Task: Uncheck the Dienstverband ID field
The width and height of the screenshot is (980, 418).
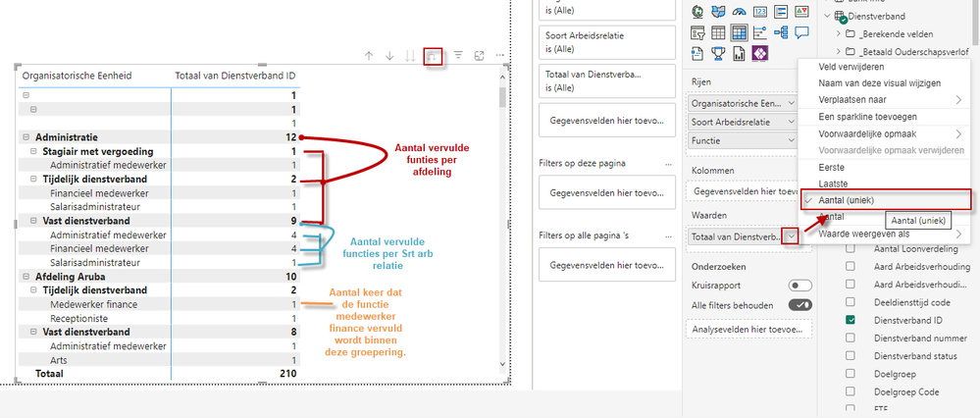Action: pos(850,320)
